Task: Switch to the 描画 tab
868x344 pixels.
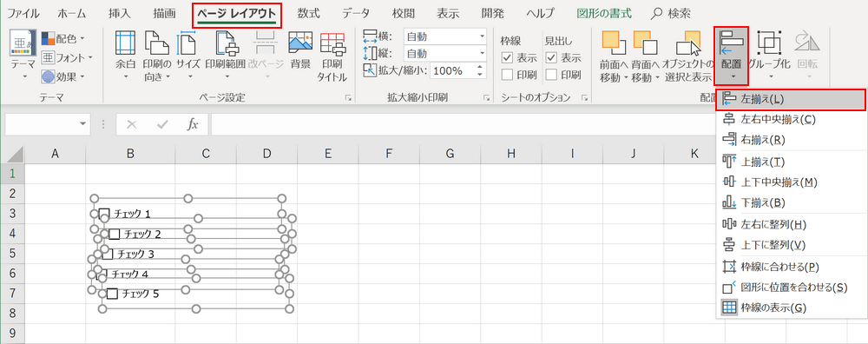Action: coord(164,13)
